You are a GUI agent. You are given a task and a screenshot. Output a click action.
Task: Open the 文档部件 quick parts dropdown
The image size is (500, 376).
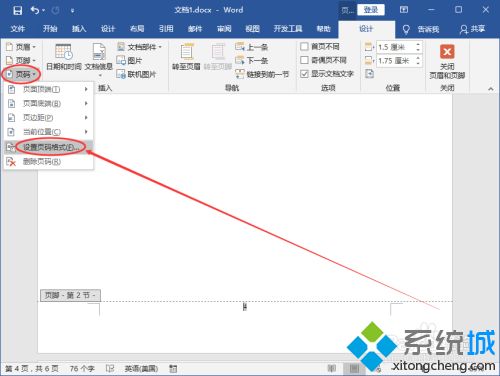[139, 47]
